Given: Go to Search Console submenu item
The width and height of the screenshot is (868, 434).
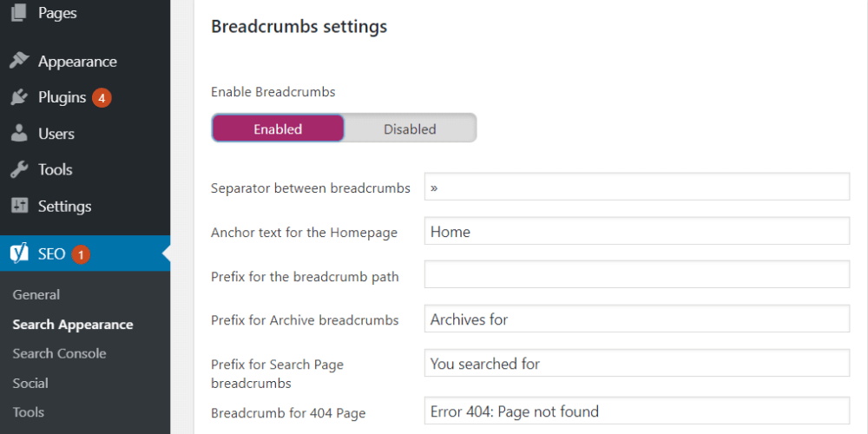Looking at the screenshot, I should click(59, 354).
